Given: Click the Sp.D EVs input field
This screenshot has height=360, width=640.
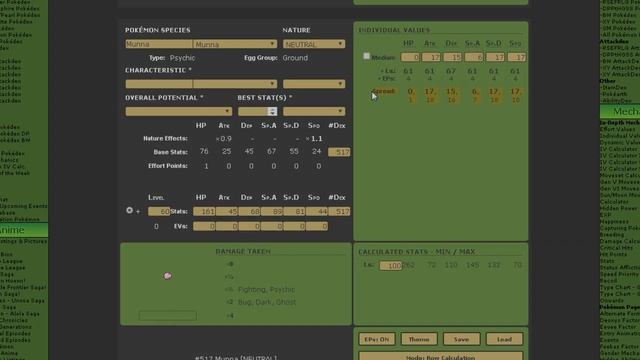Looking at the screenshot, I should tap(294, 226).
